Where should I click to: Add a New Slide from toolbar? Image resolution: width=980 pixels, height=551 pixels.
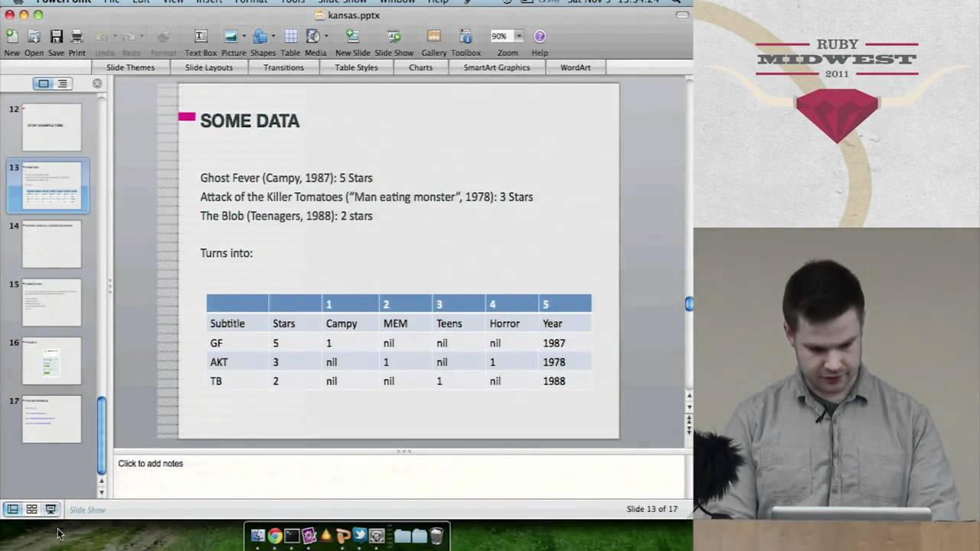[352, 36]
